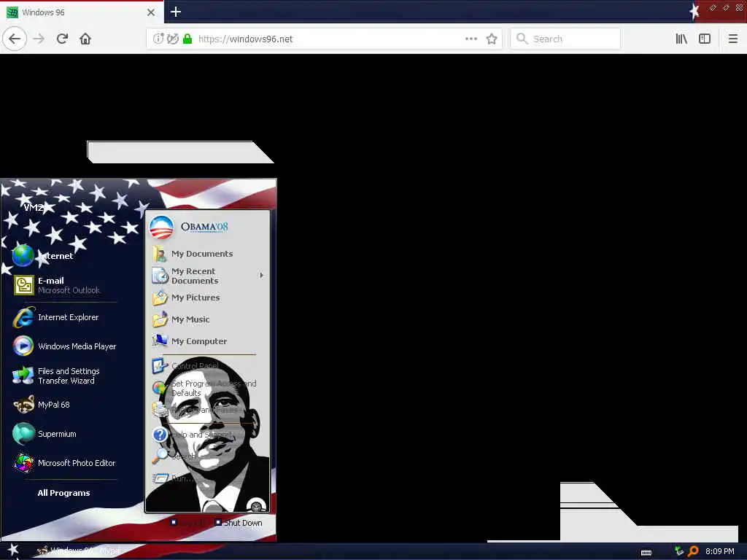
Task: Expand All Programs list
Action: (x=64, y=493)
